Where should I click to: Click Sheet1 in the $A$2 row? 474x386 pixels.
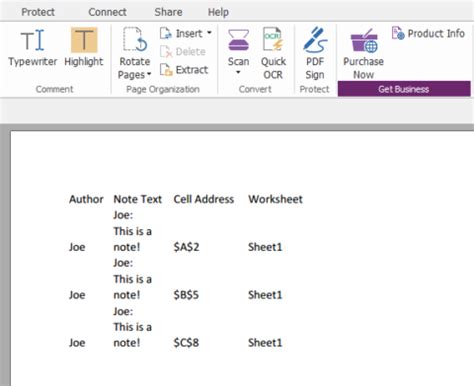pyautogui.click(x=265, y=247)
